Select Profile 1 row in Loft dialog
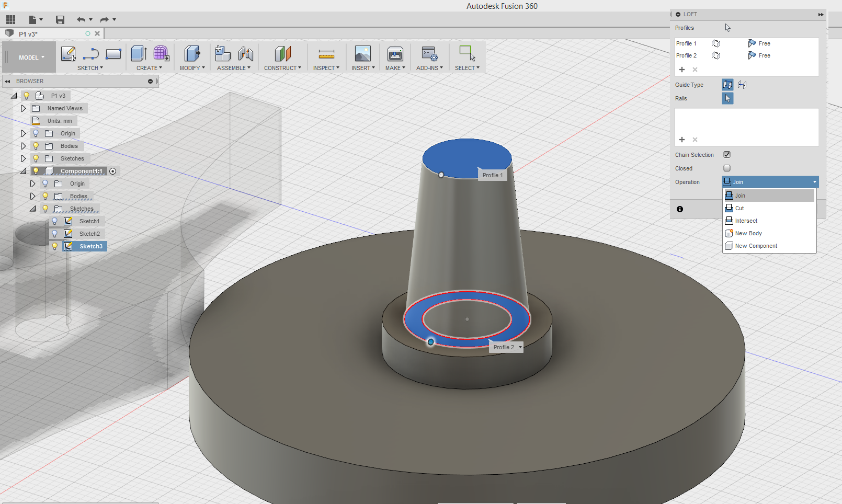The image size is (842, 504). tap(746, 43)
